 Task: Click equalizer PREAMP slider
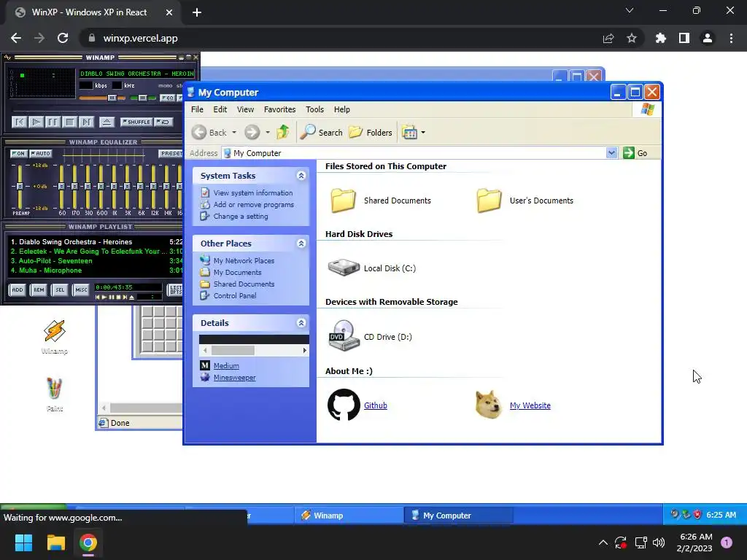(x=20, y=186)
